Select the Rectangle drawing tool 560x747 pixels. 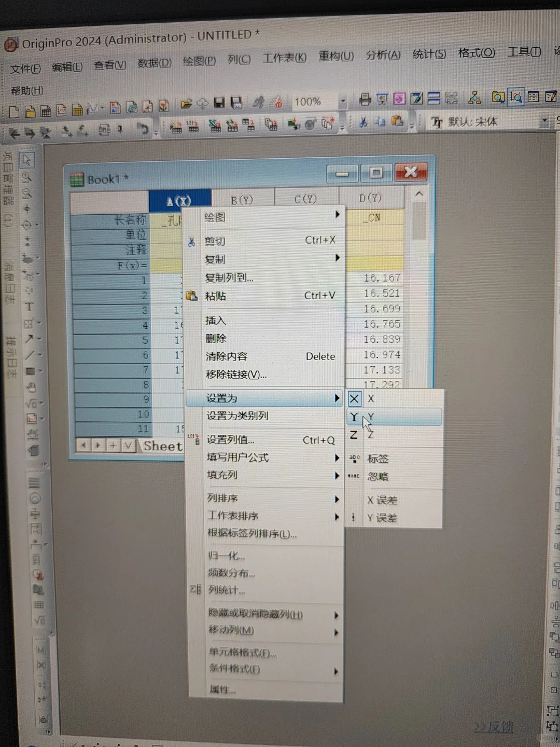click(x=30, y=371)
